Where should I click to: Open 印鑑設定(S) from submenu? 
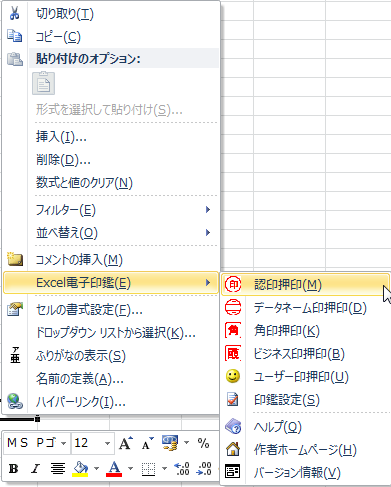[305, 400]
